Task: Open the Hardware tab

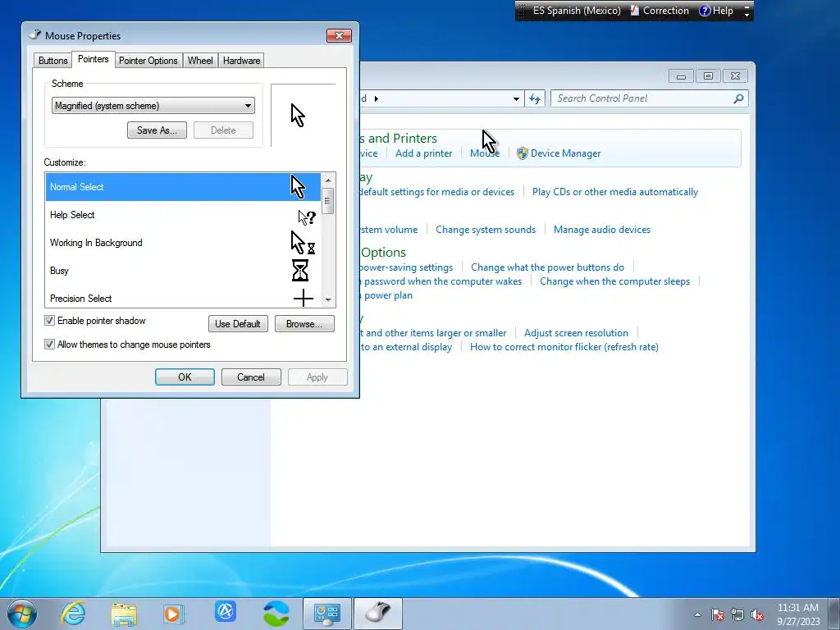Action: [242, 61]
